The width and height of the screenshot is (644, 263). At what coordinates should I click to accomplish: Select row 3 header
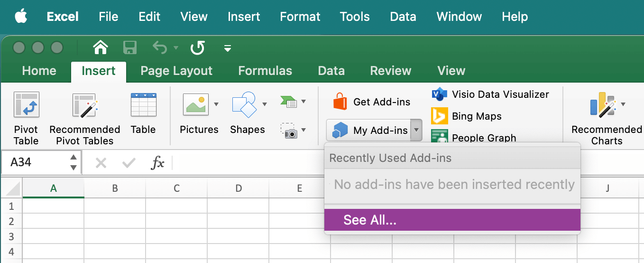11,236
